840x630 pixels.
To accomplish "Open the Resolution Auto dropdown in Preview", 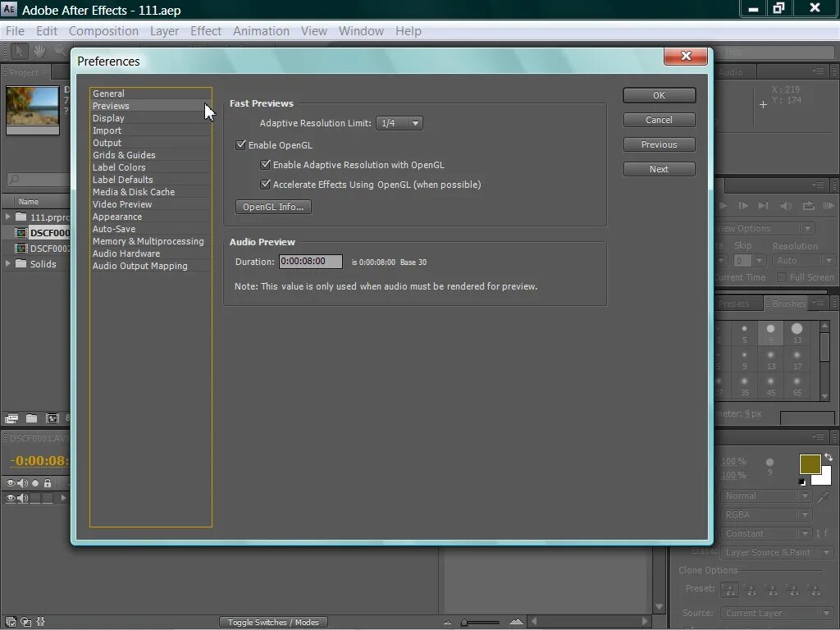I will point(804,260).
